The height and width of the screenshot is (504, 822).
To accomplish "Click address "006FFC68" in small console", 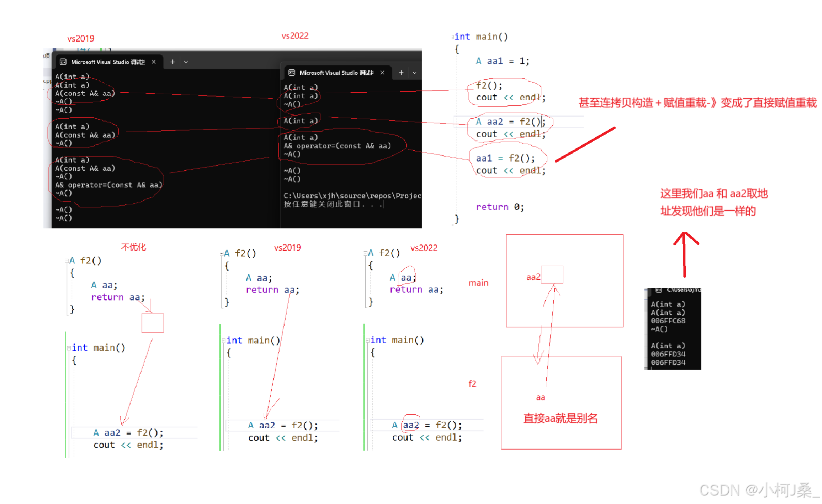I will [668, 321].
